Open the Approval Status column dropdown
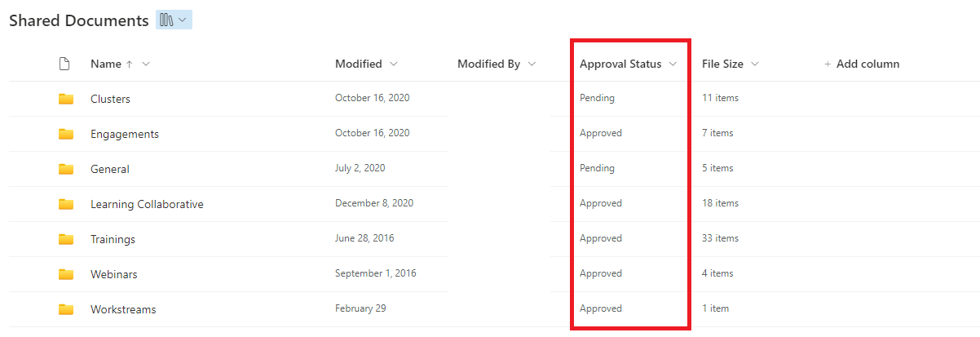This screenshot has height=337, width=980. click(673, 64)
